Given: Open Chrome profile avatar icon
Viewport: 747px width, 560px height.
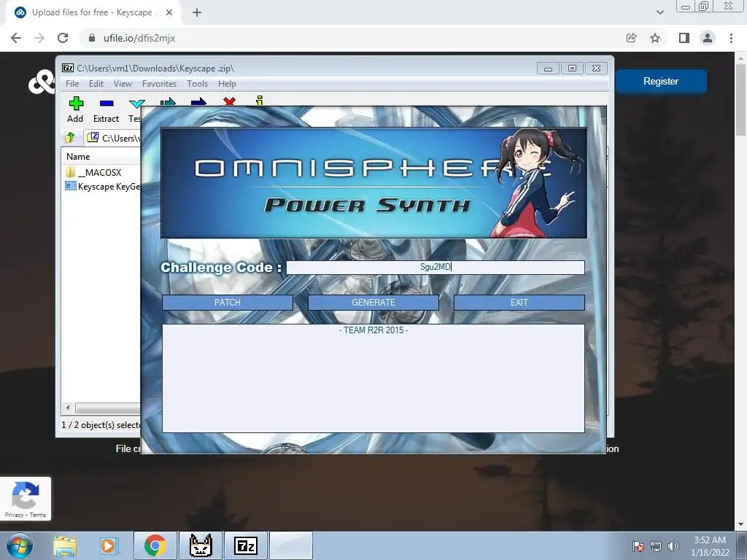Looking at the screenshot, I should point(708,38).
